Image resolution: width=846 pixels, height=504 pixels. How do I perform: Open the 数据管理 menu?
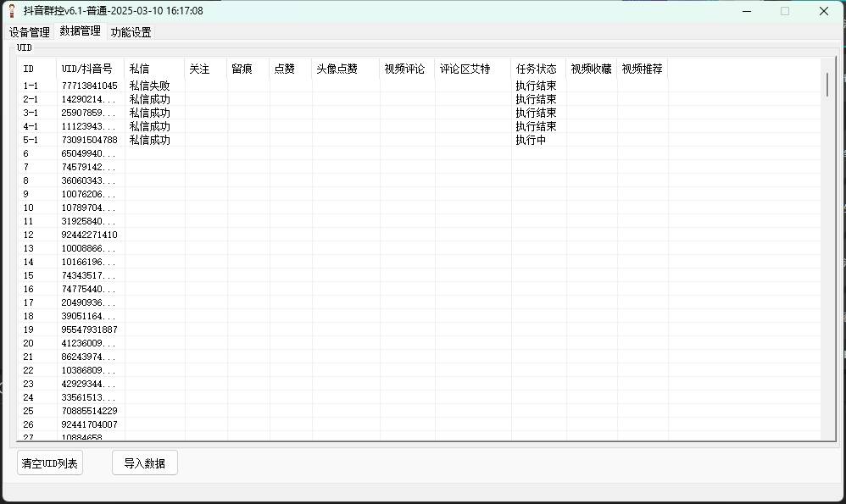[80, 31]
